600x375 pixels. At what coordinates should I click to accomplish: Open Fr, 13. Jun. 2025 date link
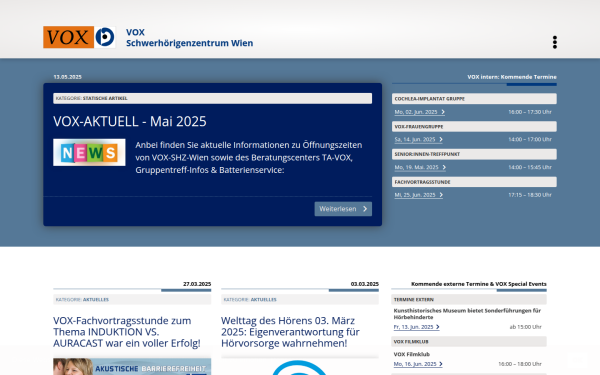pyautogui.click(x=416, y=327)
